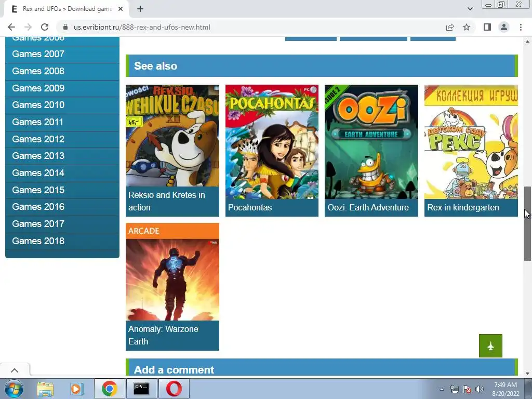The width and height of the screenshot is (532, 399).
Task: Open Anomaly Warzone Earth cover image
Action: (172, 280)
